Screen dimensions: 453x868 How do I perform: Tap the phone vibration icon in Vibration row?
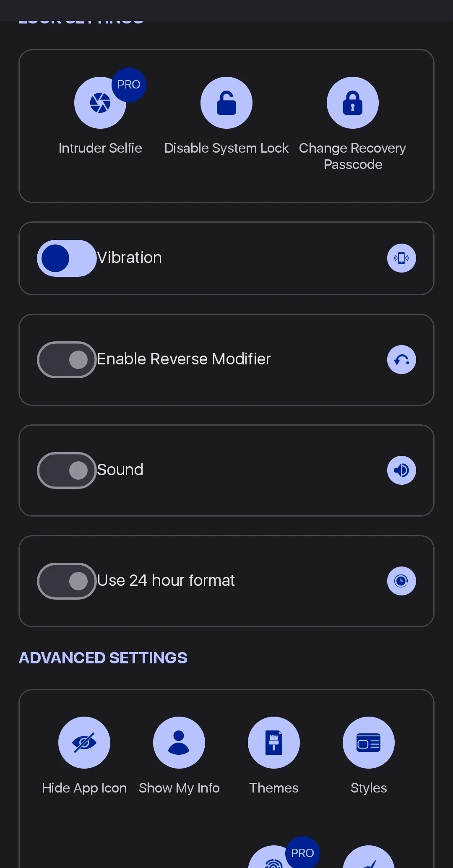click(401, 258)
